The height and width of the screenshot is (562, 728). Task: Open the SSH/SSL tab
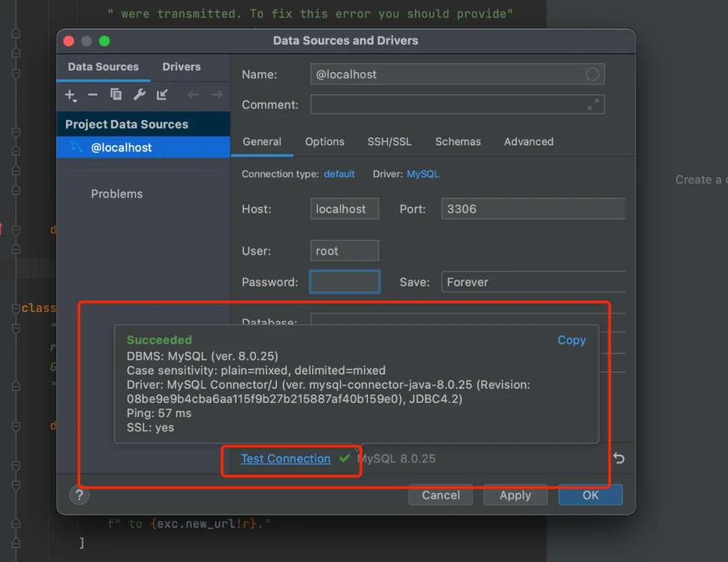coord(390,142)
